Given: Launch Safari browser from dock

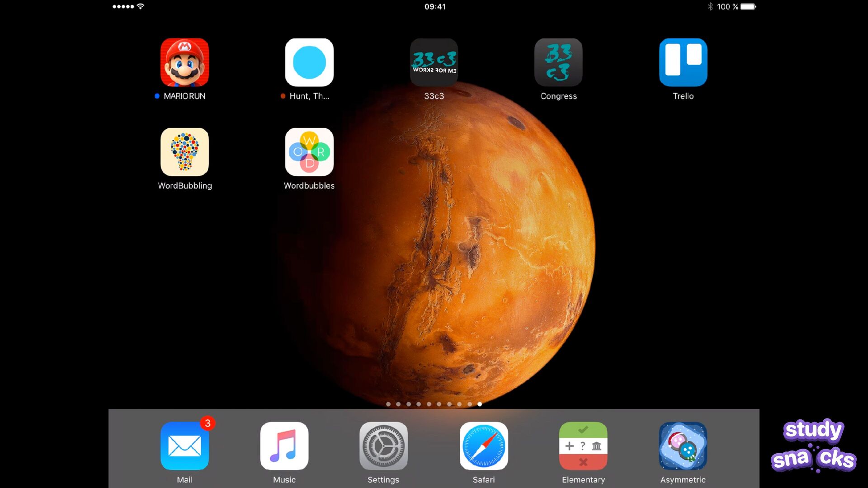Looking at the screenshot, I should coord(484,446).
